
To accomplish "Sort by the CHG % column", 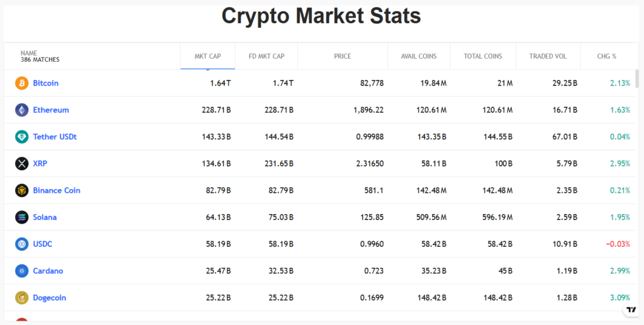I will pos(607,56).
